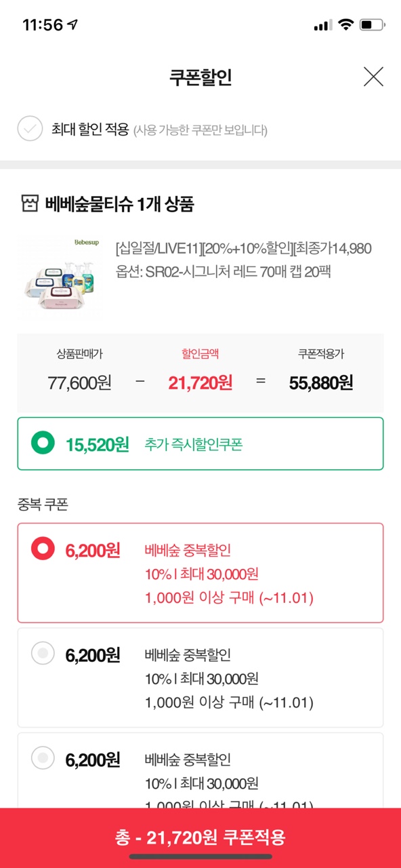Apply coupons with 총 - 21,720원 쿠폰적용 button
This screenshot has width=401, height=868.
click(200, 837)
